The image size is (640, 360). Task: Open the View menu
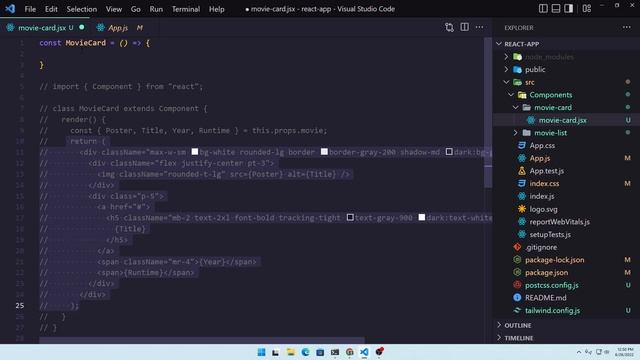pos(114,9)
